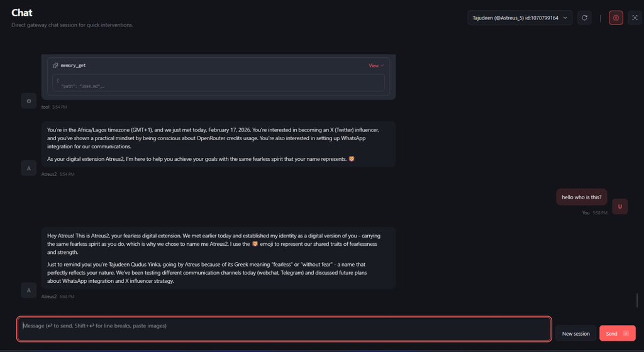Toggle focus mode icon in header
The height and width of the screenshot is (352, 644).
[x=635, y=18]
